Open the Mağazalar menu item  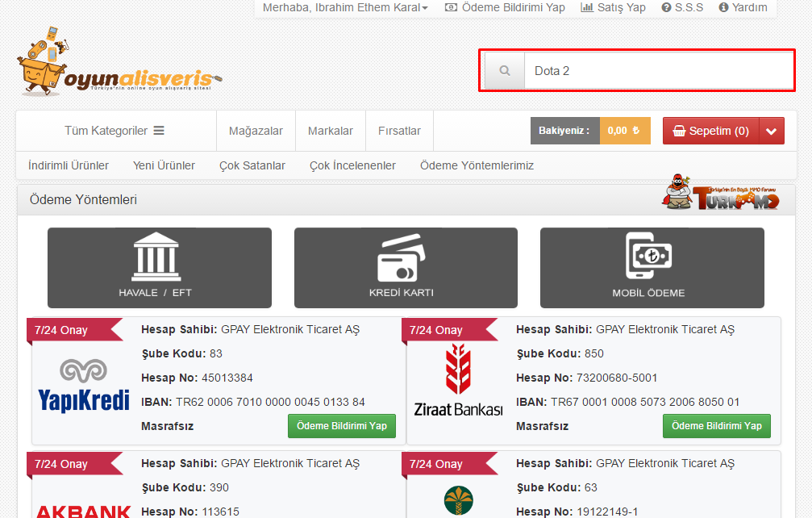click(256, 131)
